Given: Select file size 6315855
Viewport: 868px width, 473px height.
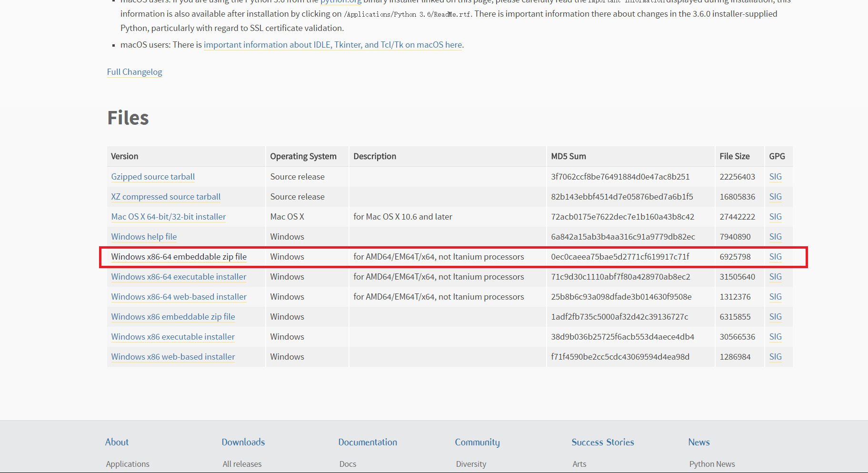Looking at the screenshot, I should click(735, 317).
